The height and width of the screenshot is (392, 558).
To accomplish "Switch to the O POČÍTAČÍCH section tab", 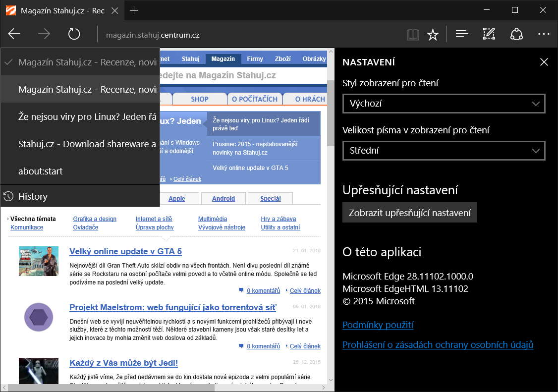I will [x=255, y=99].
